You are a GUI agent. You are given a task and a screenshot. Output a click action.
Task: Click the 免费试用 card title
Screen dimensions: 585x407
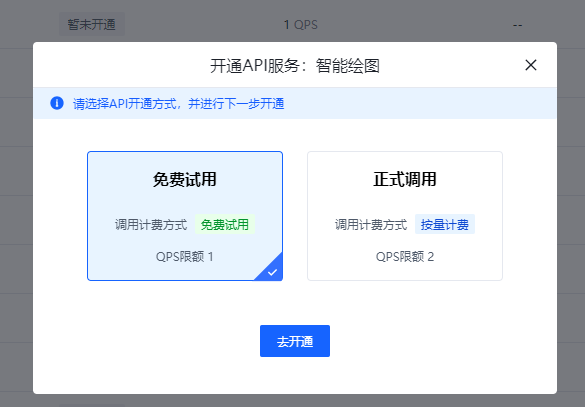(x=185, y=179)
